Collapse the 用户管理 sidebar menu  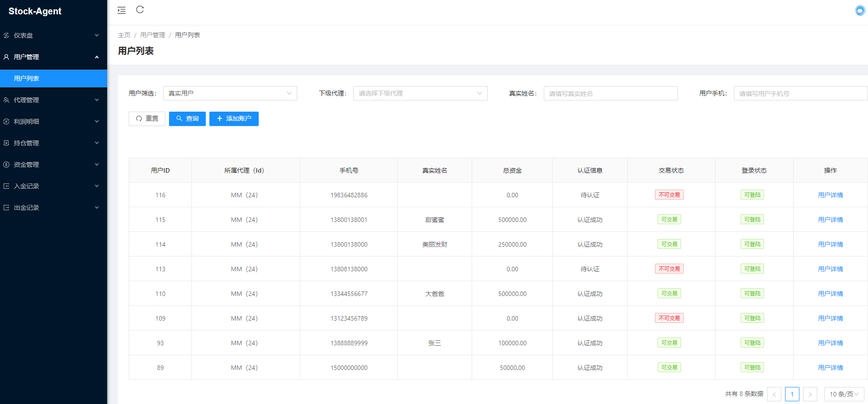(53, 57)
